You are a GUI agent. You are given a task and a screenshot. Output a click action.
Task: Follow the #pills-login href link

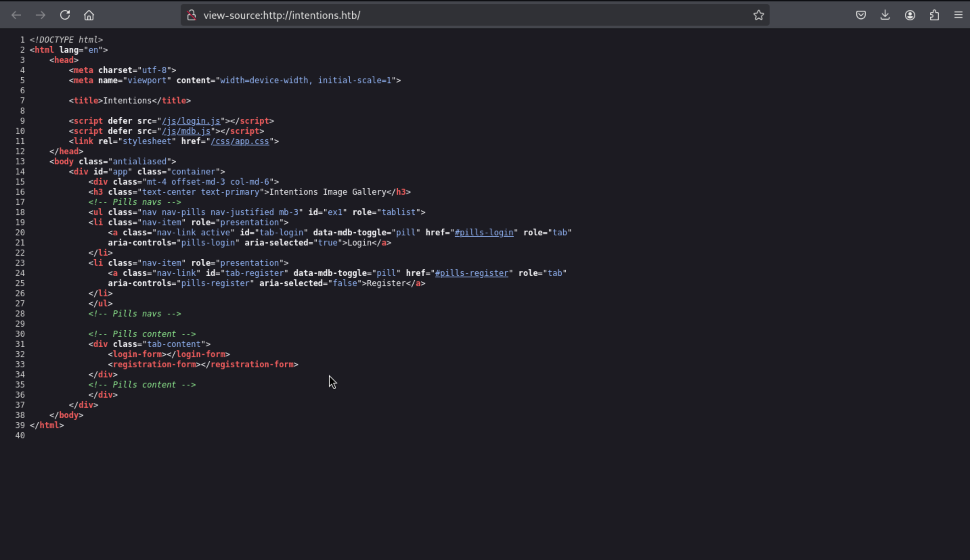point(484,233)
